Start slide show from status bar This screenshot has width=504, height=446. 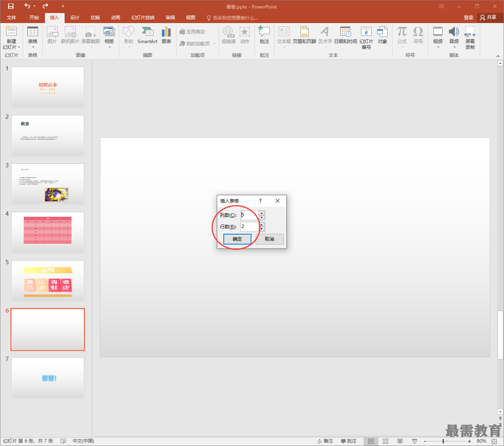[414, 441]
